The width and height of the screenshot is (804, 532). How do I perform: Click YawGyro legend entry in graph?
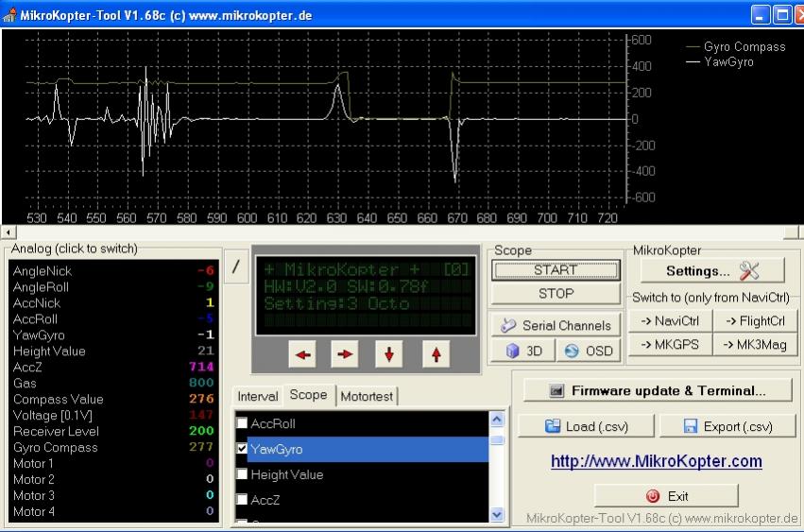pyautogui.click(x=720, y=62)
